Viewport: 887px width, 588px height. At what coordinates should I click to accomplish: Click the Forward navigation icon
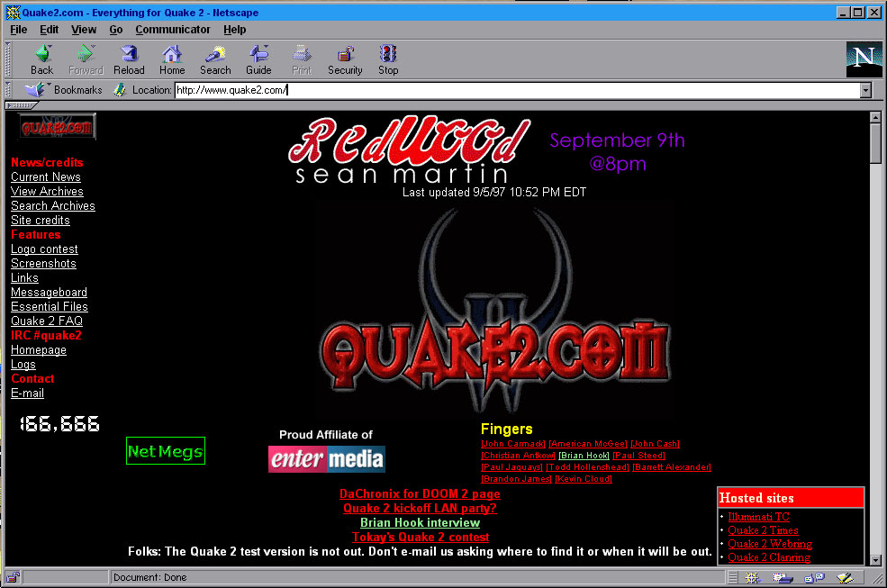point(86,60)
